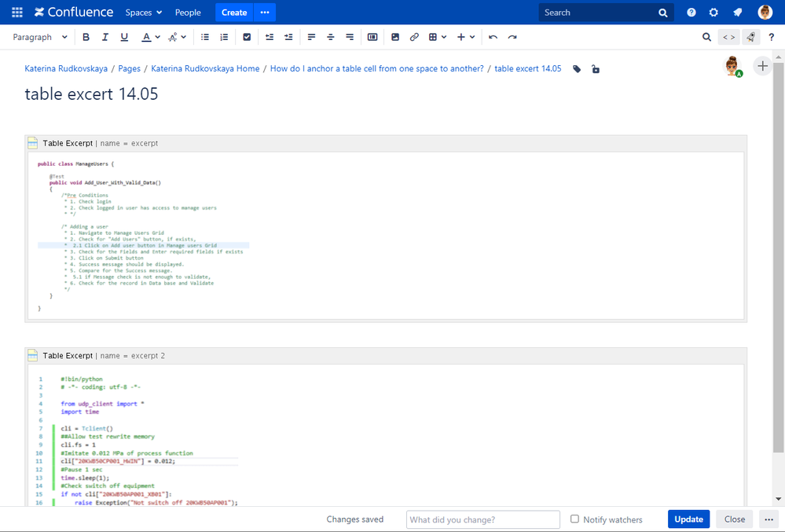
Task: Open page restrictions padlock icon
Action: [x=596, y=69]
